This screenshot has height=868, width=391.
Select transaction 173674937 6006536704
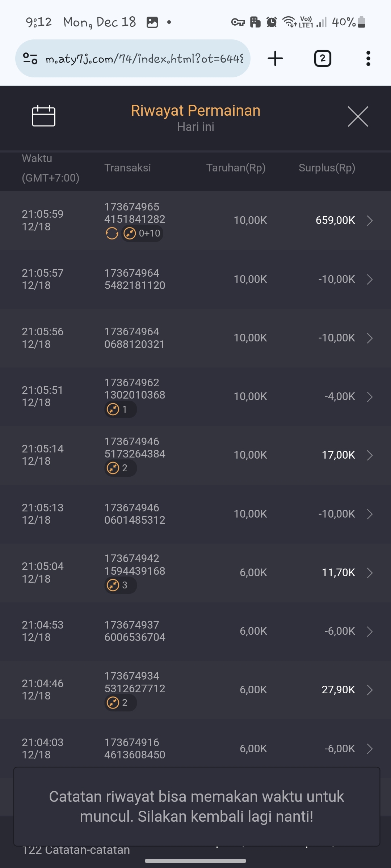[x=135, y=631]
